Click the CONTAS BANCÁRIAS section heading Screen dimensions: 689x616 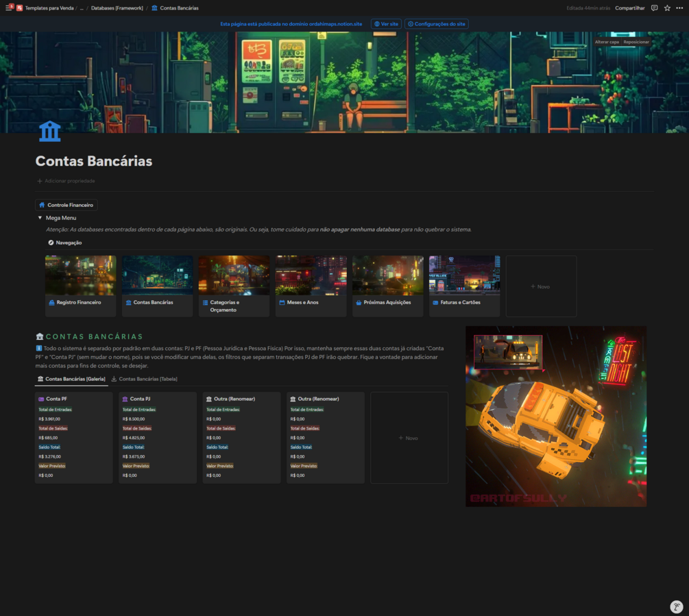tap(95, 336)
